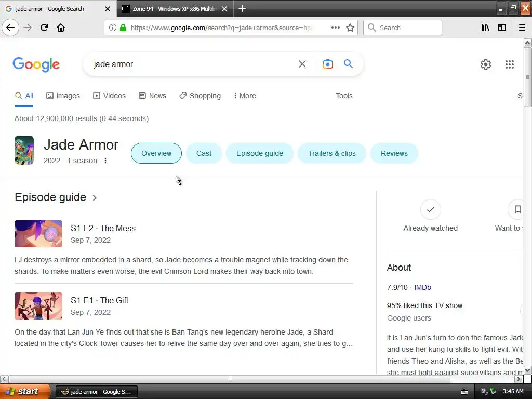Click the vertical scrollbar thumb
This screenshot has width=532, height=399.
(x=527, y=77)
